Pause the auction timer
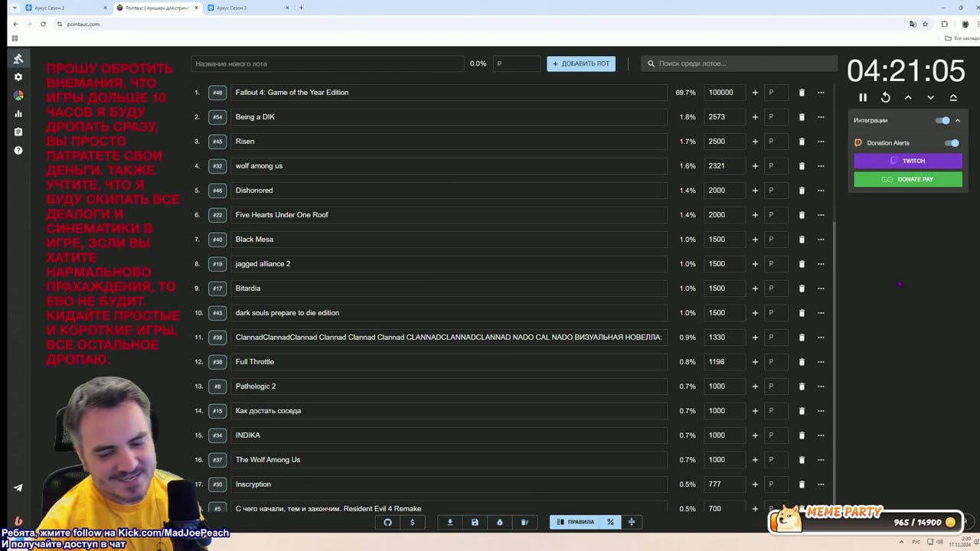980x551 pixels. (863, 97)
